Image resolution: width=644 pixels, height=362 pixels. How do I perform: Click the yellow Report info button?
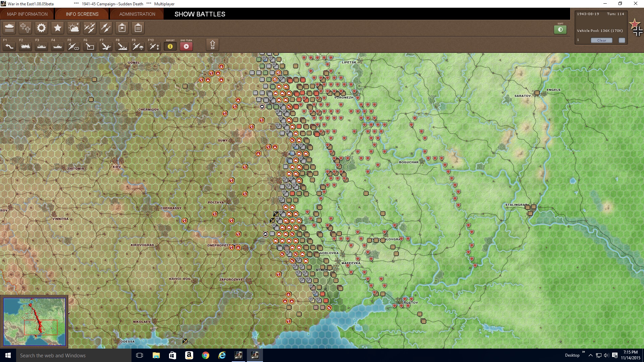(x=170, y=47)
